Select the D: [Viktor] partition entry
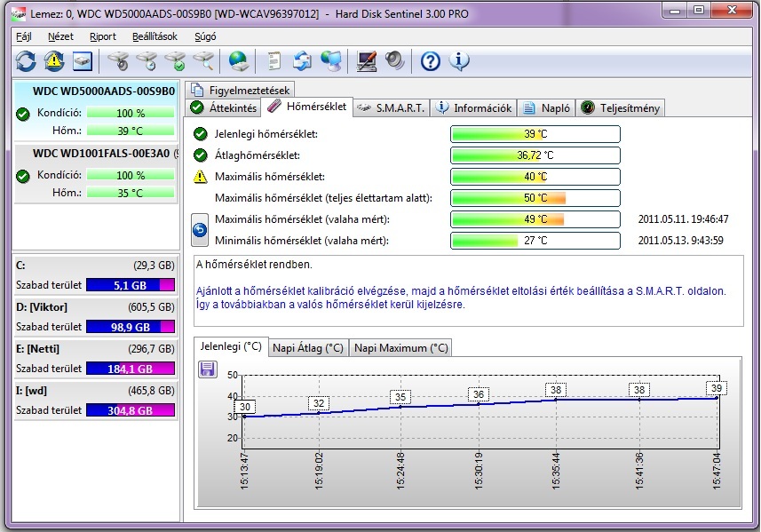The image size is (761, 532). coord(95,316)
